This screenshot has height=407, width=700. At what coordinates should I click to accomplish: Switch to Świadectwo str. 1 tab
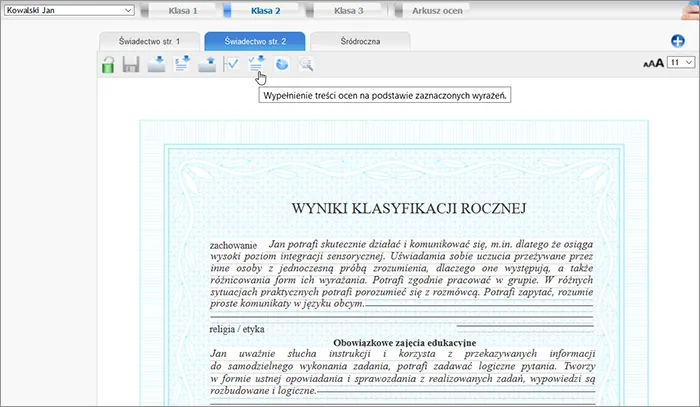[x=148, y=41]
